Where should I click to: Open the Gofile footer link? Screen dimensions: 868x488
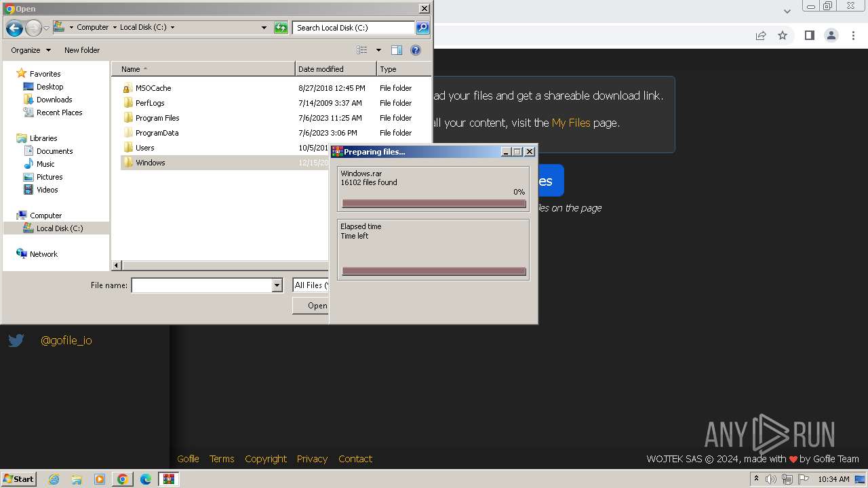pos(188,459)
